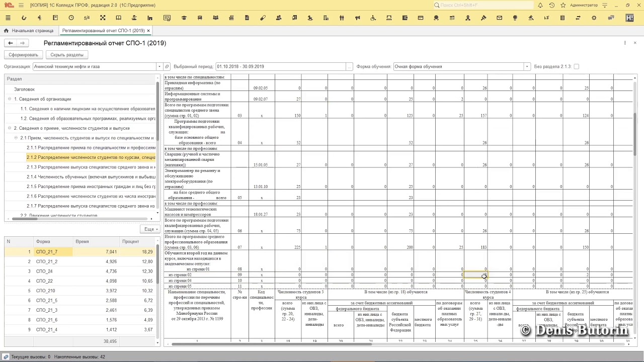Select tree item 2.1.4 Численность обученных
The width and height of the screenshot is (644, 362).
tap(91, 177)
